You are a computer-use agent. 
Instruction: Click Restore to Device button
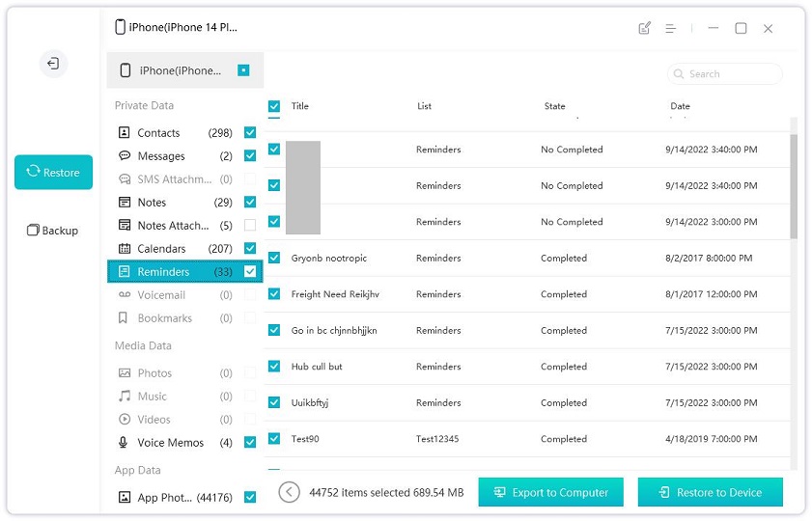click(x=711, y=492)
